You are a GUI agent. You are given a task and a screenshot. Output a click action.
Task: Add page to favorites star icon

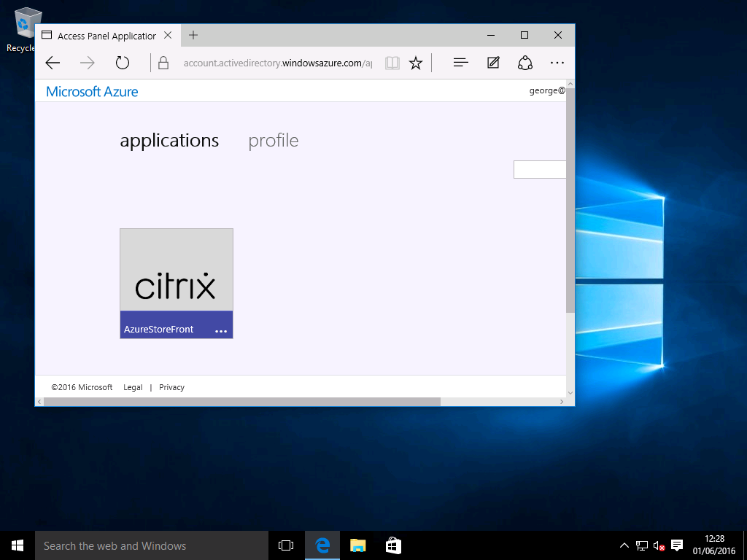tap(416, 63)
